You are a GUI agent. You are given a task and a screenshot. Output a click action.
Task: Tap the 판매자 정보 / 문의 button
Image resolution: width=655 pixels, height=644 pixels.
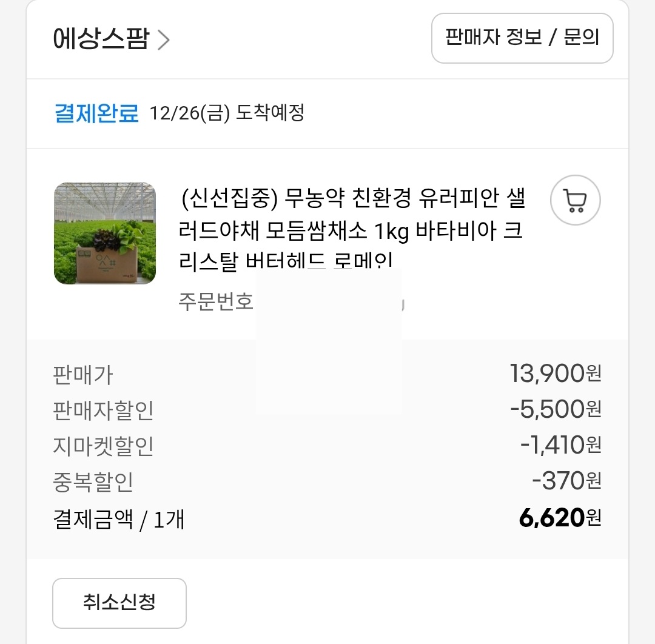tap(522, 38)
